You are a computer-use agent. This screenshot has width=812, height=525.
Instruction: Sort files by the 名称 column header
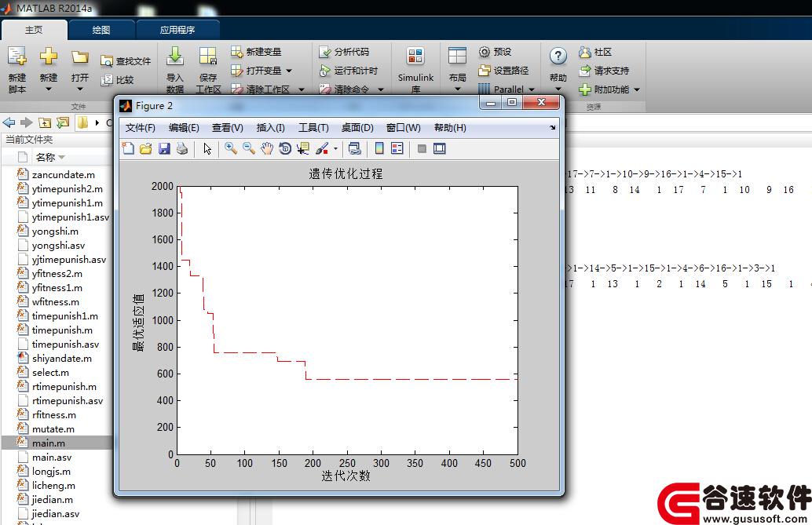(45, 157)
